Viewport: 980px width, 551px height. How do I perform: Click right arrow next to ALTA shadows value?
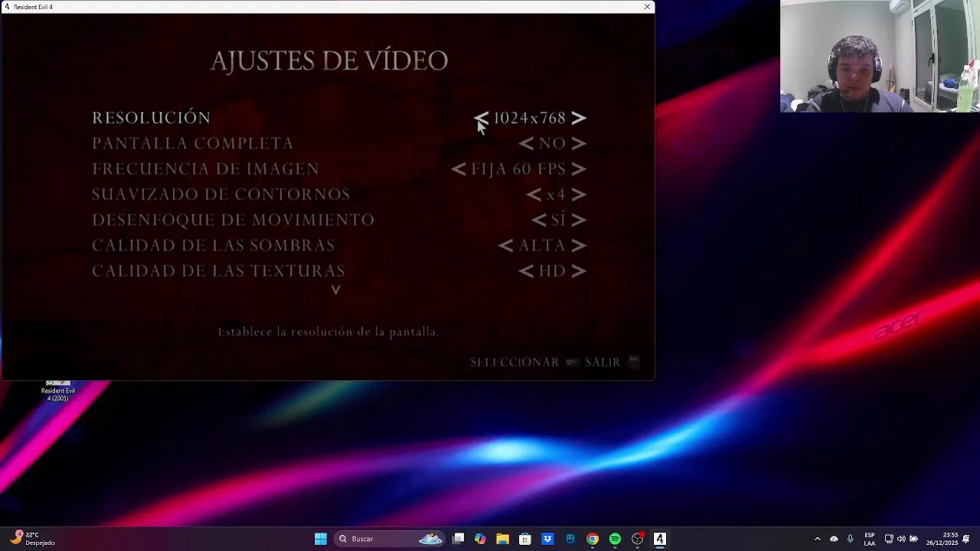coord(579,245)
